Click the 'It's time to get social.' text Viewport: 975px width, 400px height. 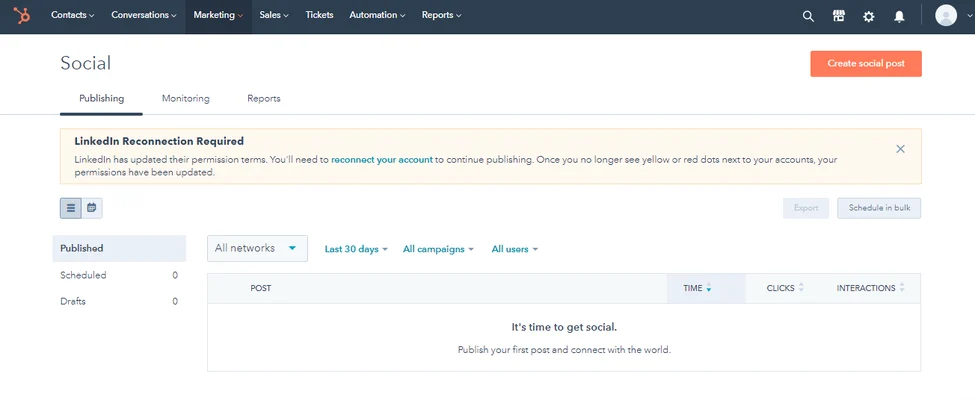click(x=564, y=327)
